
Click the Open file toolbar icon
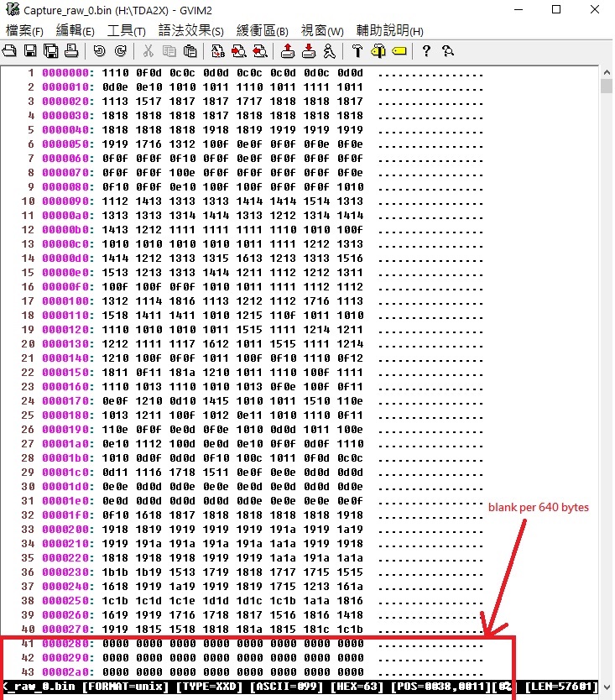tap(9, 51)
